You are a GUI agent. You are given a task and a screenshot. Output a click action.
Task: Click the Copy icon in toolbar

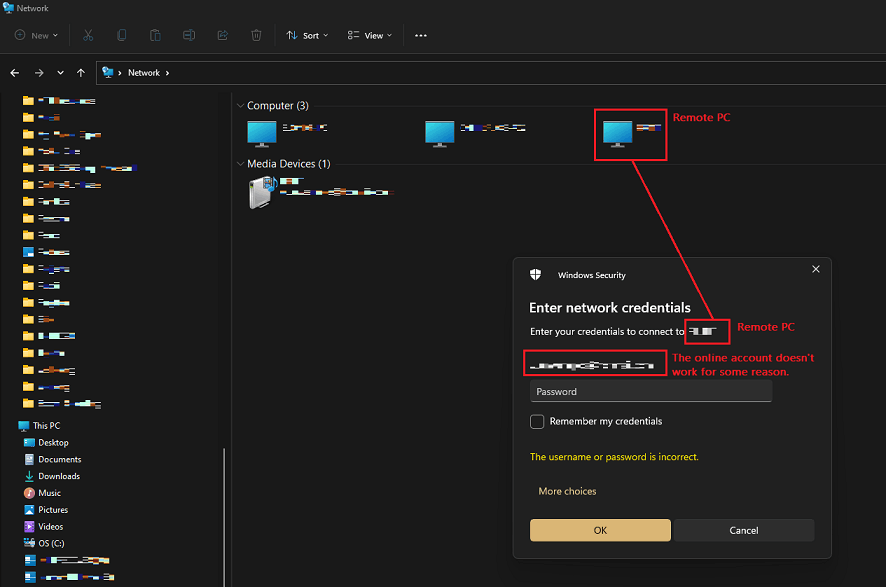point(121,35)
